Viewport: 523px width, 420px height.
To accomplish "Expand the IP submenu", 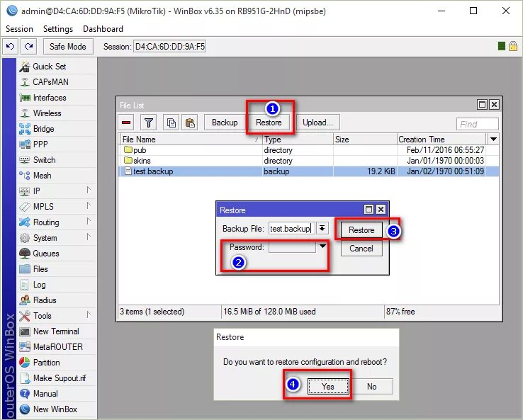I will pos(57,191).
